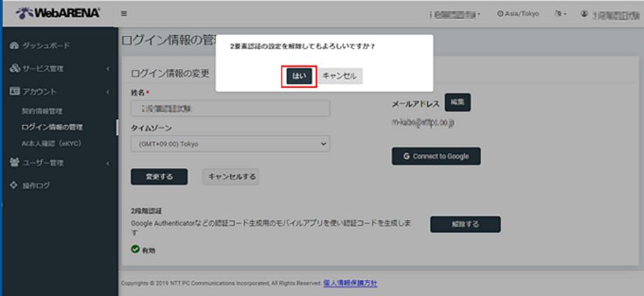The width and height of the screenshot is (644, 296).
Task: Select ログイン情報の管理 submenu item
Action: coord(52,127)
